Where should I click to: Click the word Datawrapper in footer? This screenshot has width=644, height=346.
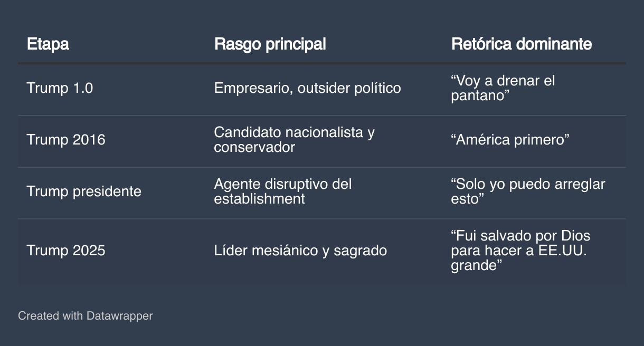pos(119,316)
